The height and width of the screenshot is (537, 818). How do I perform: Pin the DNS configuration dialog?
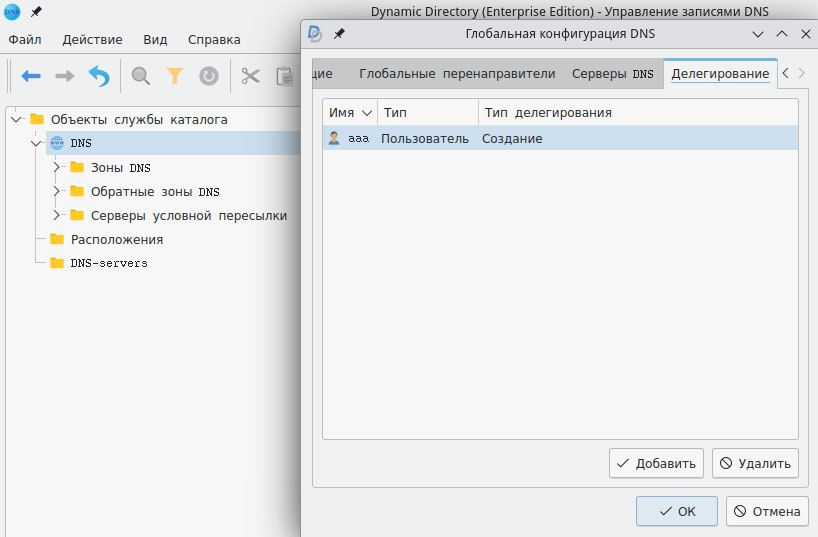339,33
